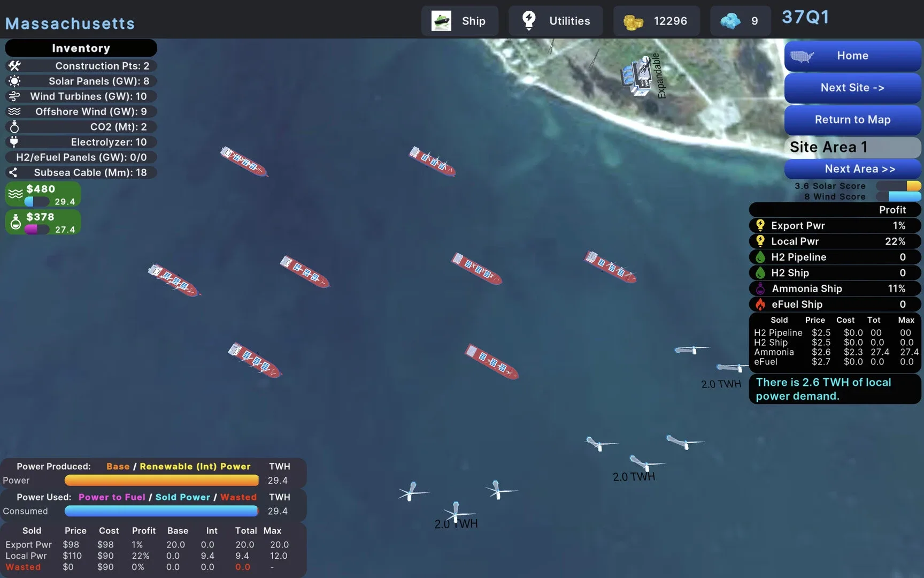Switch to Next Area
The width and height of the screenshot is (924, 578).
852,169
